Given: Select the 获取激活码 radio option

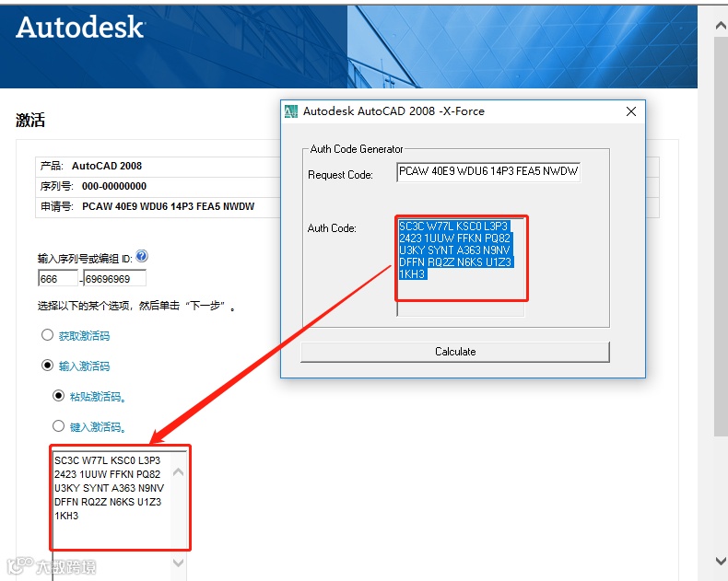Looking at the screenshot, I should [x=47, y=334].
